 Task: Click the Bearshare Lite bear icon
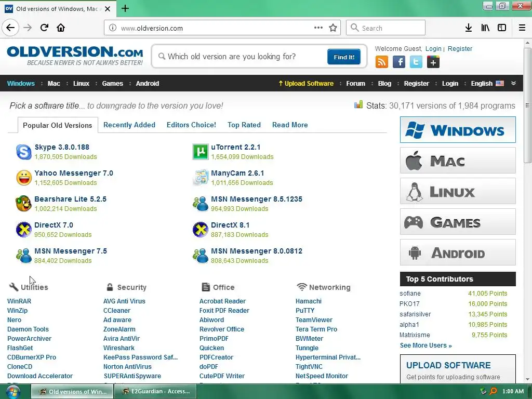pos(24,204)
